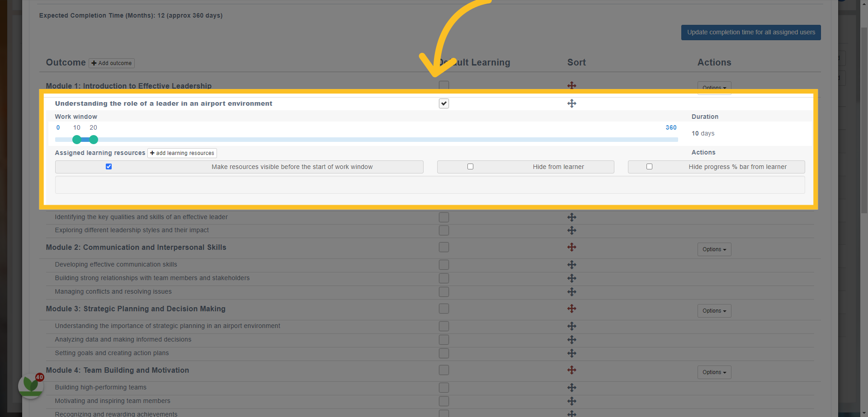Click move icon for Analyzing data row
The height and width of the screenshot is (417, 868).
click(572, 340)
